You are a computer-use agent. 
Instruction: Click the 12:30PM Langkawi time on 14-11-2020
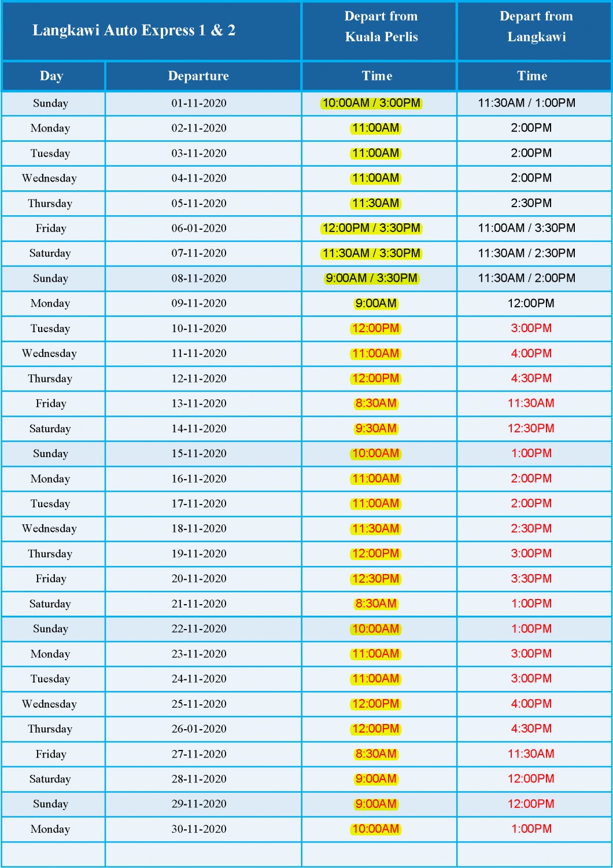pos(531,428)
